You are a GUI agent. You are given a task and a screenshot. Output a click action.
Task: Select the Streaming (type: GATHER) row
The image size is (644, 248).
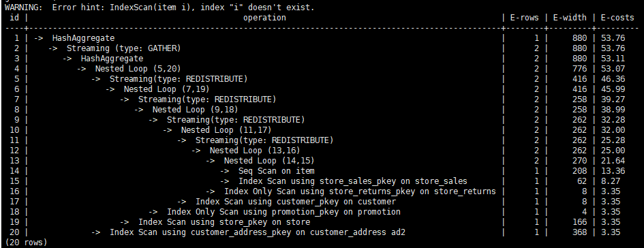tap(322, 48)
